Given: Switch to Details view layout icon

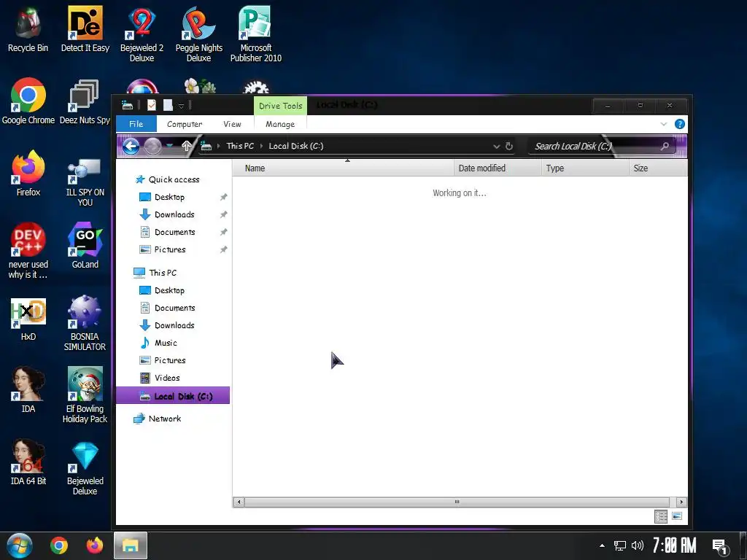Looking at the screenshot, I should 661,516.
